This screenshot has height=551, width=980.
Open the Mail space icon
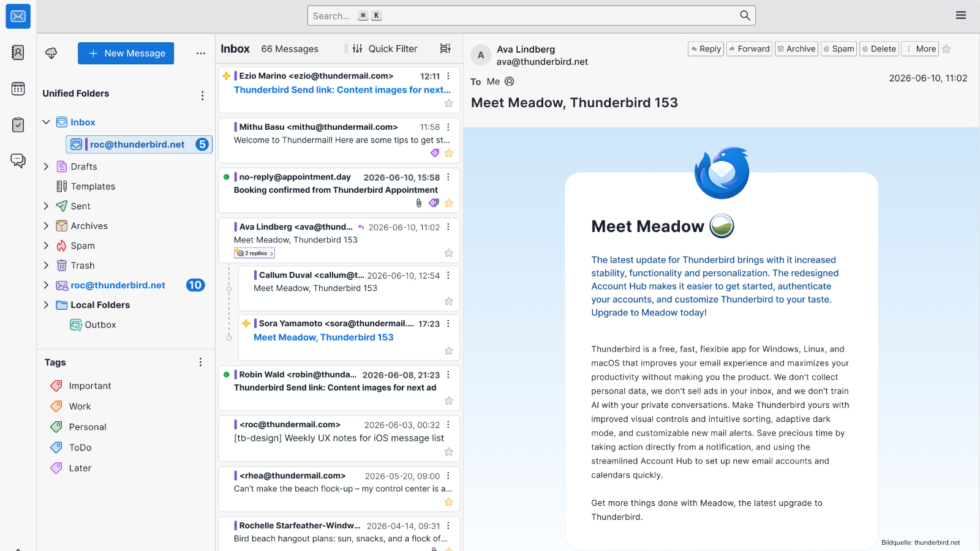click(18, 17)
